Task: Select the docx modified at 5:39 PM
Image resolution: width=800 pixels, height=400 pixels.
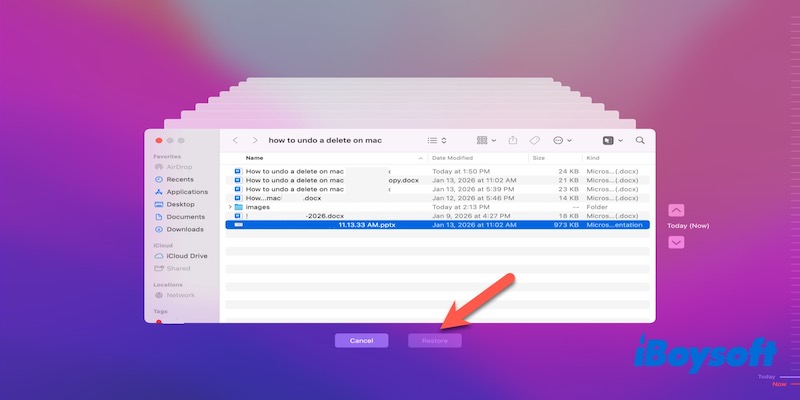Action: pos(437,189)
